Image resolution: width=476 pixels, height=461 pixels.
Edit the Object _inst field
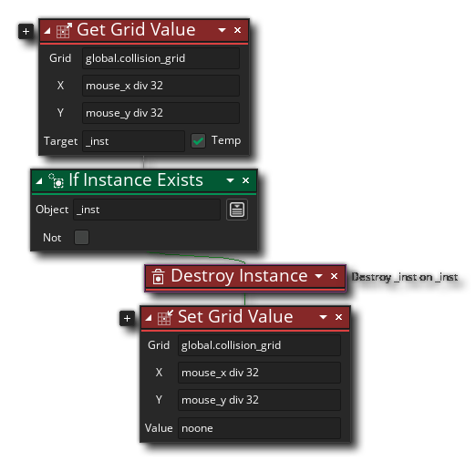tap(147, 210)
